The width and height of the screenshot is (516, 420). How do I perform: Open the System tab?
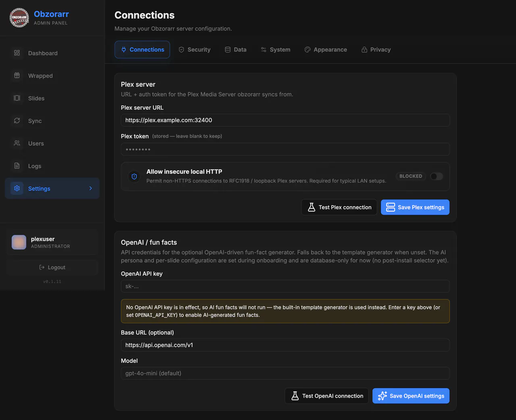pyautogui.click(x=275, y=50)
